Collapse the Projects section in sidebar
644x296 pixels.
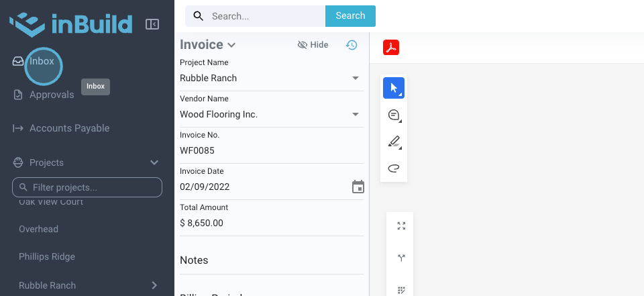point(154,162)
